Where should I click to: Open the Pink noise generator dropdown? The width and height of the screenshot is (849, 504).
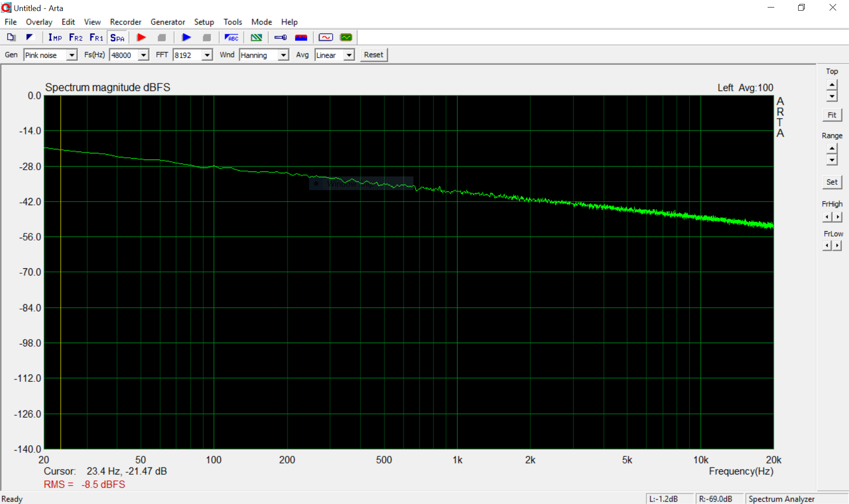(72, 55)
